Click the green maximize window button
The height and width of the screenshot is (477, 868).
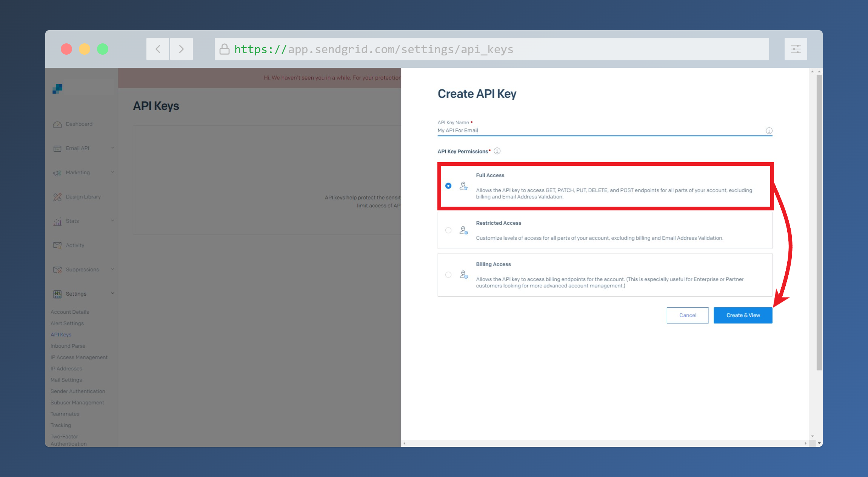pyautogui.click(x=103, y=49)
